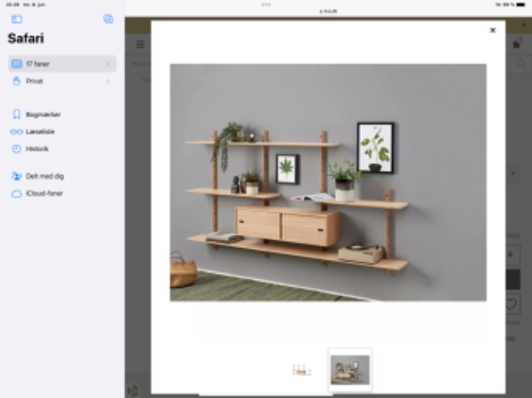Show browsing Historik
Viewport: 532px width, 398px height.
tap(37, 148)
